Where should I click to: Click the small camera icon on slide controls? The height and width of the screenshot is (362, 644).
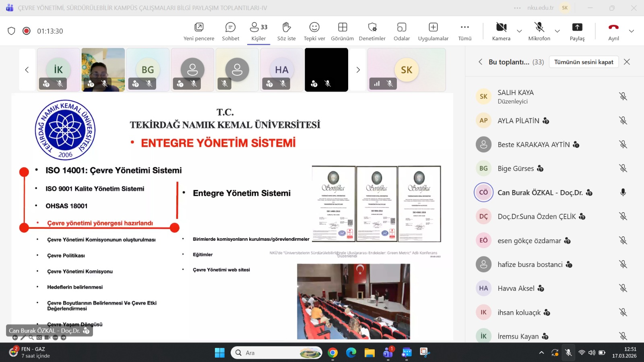click(47, 337)
